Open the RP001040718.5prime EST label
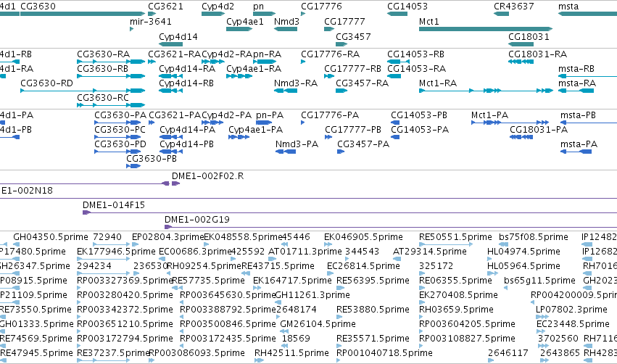This screenshot has height=364, width=617. tap(385, 353)
